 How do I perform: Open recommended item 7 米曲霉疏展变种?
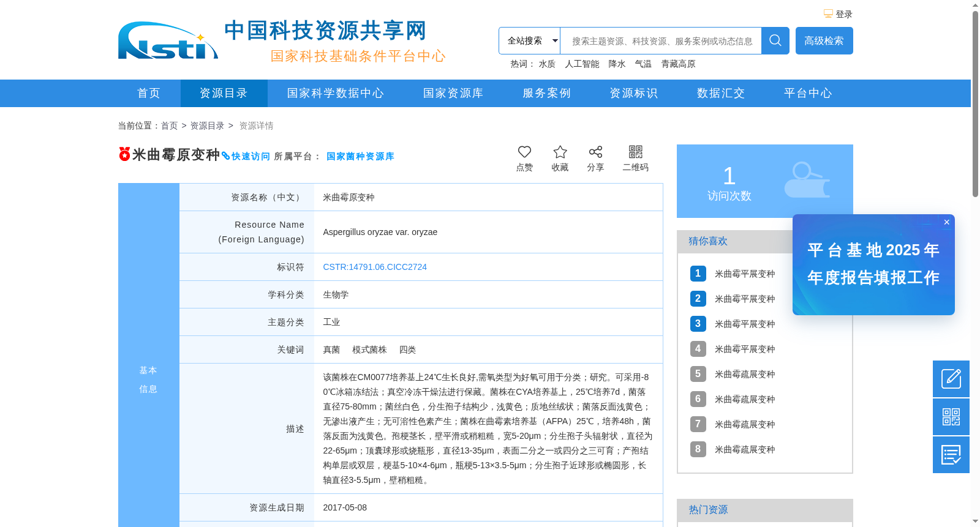pos(745,424)
